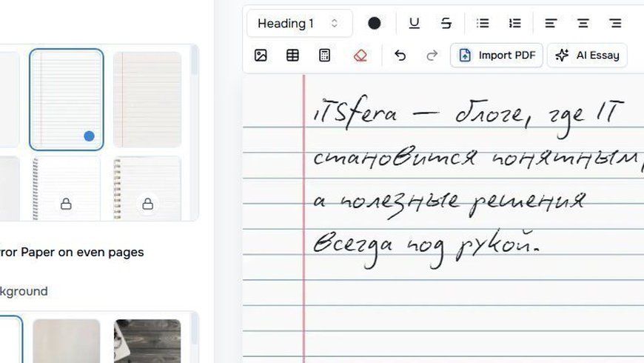Center align the text
644x363 pixels.
pyautogui.click(x=583, y=24)
